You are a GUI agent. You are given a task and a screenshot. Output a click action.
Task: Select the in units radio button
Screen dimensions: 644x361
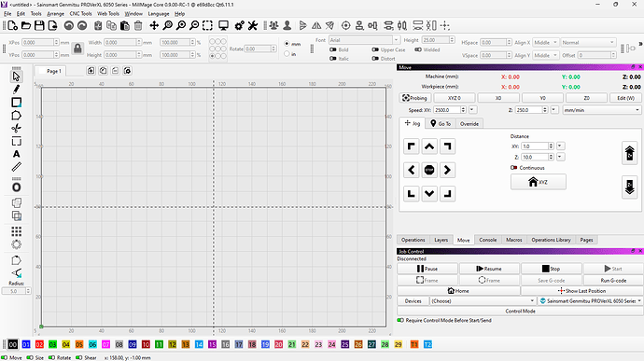pos(287,54)
